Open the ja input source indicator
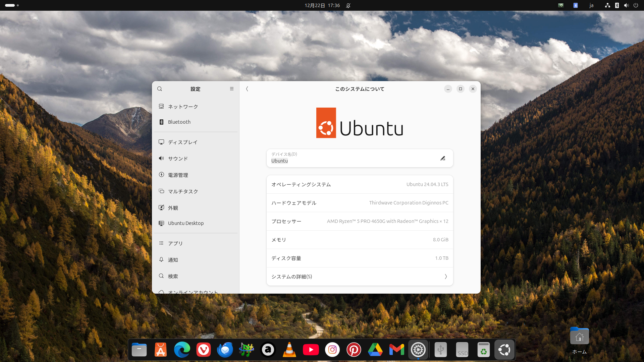Screen dimensions: 644x362 click(591, 5)
